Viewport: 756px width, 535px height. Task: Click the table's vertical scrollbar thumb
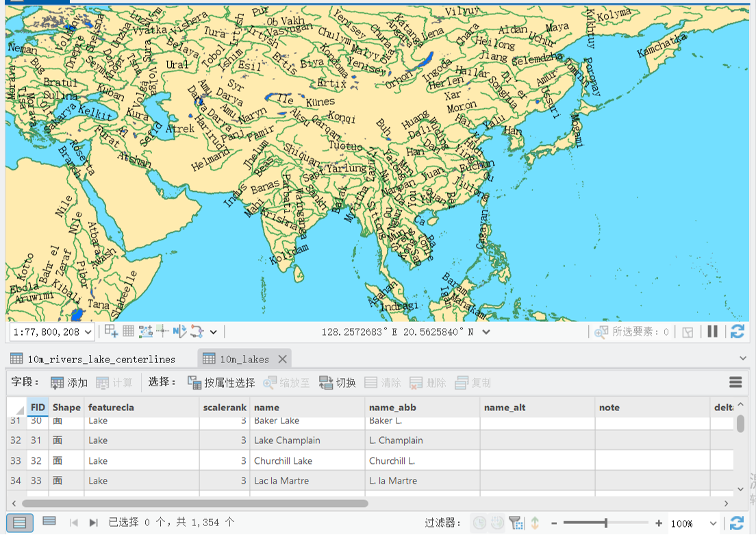click(740, 423)
